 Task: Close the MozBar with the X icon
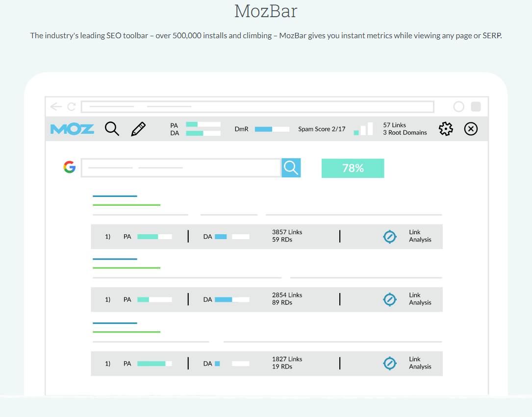tap(471, 129)
